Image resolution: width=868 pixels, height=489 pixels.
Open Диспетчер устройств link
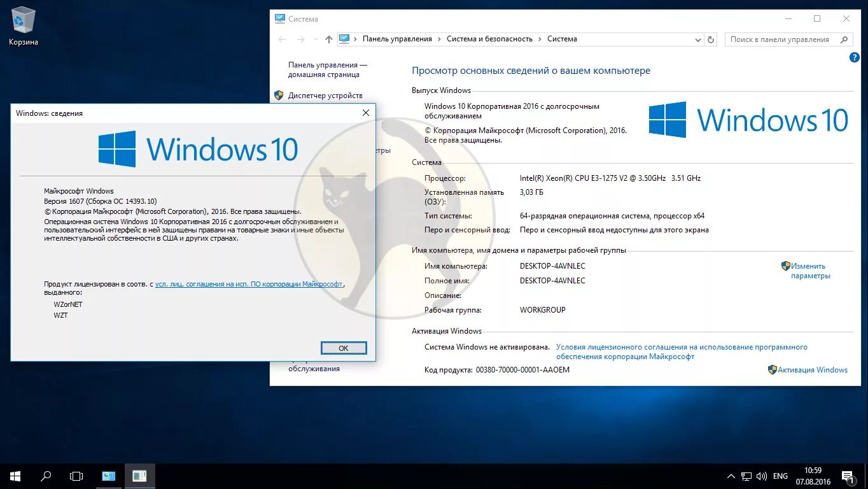[325, 96]
